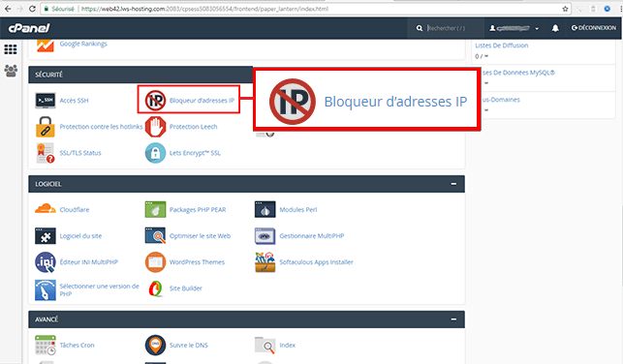This screenshot has width=623, height=364.
Task: Open the Éditeur INI MultiPHP icon
Action: pyautogui.click(x=45, y=262)
